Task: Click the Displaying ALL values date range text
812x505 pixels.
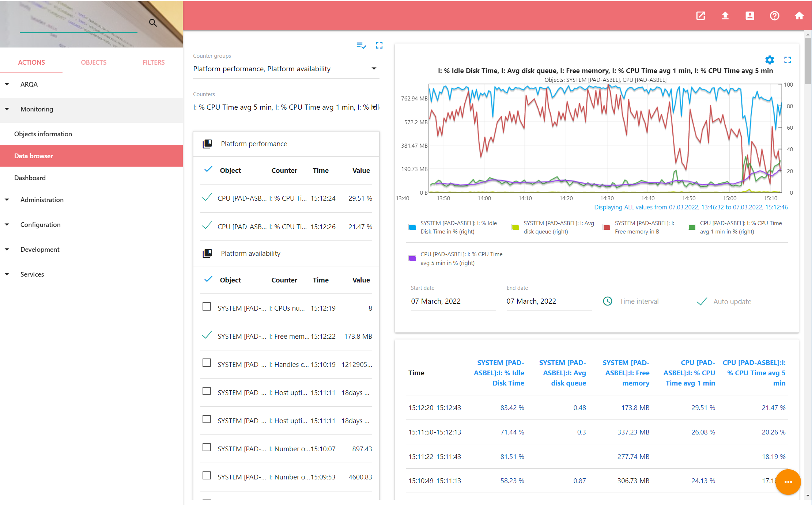Action: [x=691, y=207]
